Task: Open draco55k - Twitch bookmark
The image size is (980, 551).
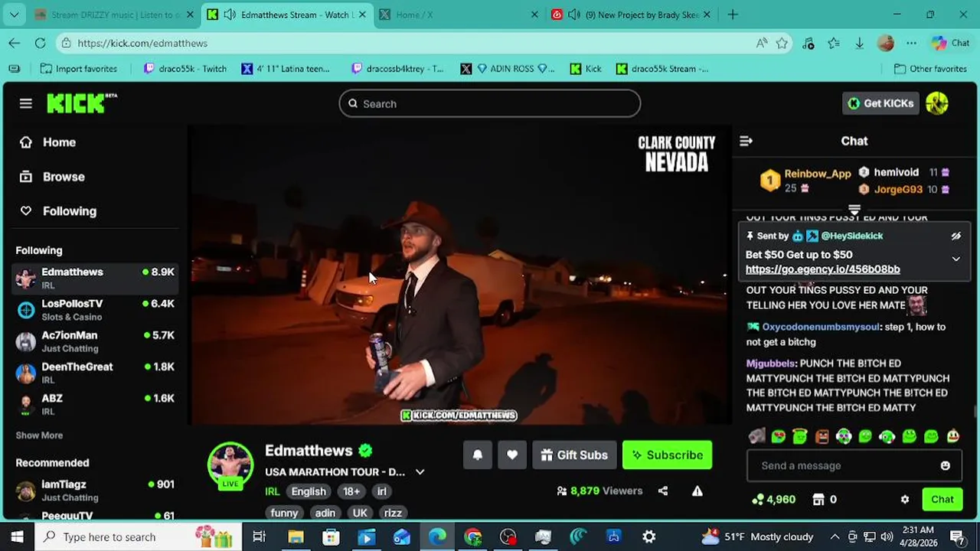Action: click(185, 69)
